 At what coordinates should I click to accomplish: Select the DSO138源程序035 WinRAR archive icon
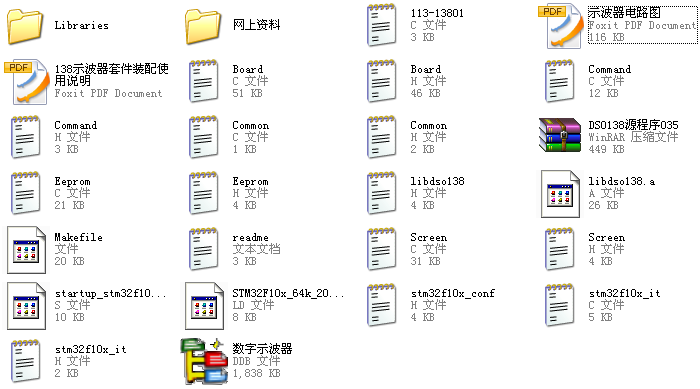[560, 135]
